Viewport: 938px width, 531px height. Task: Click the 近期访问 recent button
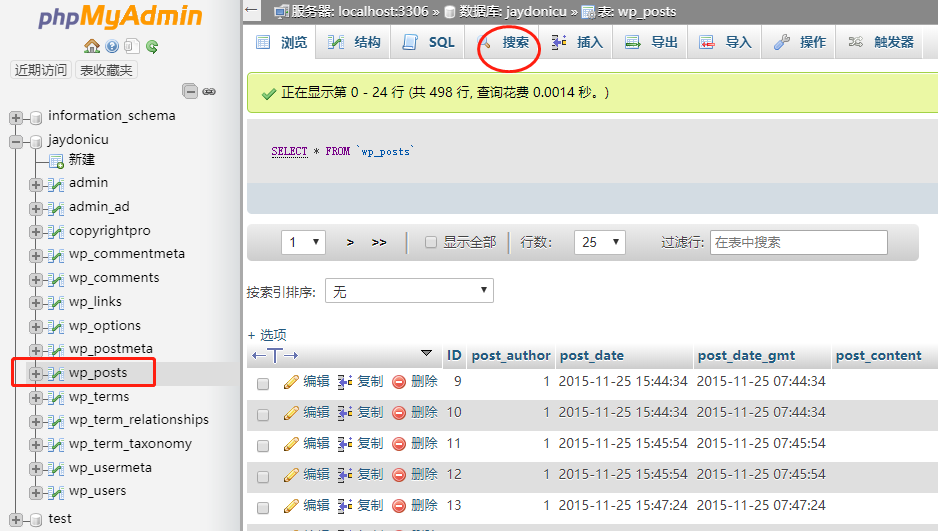(x=41, y=70)
